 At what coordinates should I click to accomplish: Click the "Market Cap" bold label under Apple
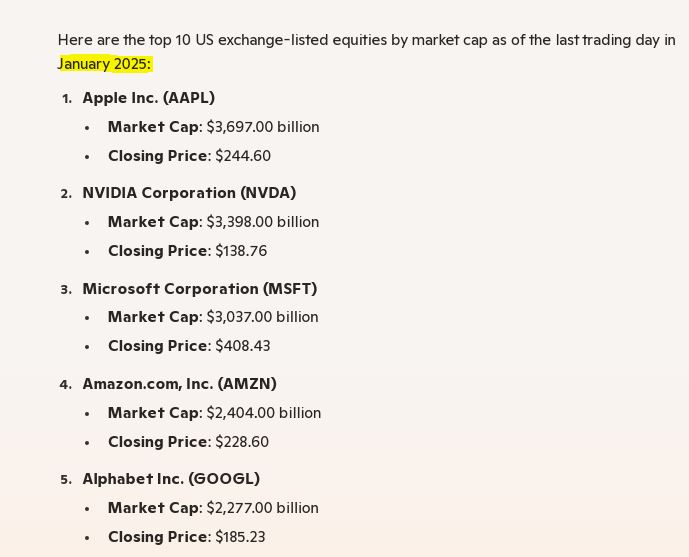click(x=154, y=127)
